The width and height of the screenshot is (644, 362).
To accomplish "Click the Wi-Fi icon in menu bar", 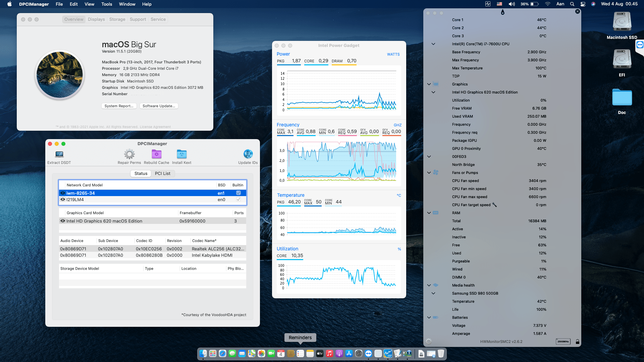I will [x=548, y=4].
